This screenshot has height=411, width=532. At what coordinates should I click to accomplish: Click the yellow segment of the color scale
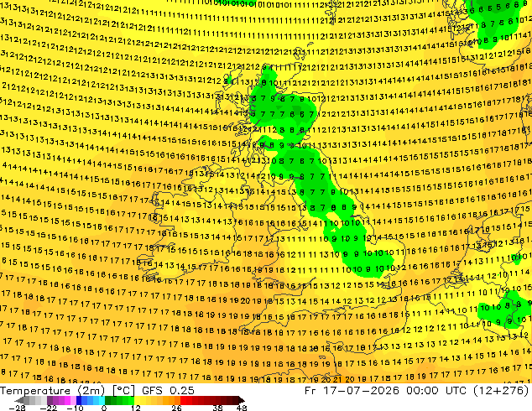[x=145, y=400]
